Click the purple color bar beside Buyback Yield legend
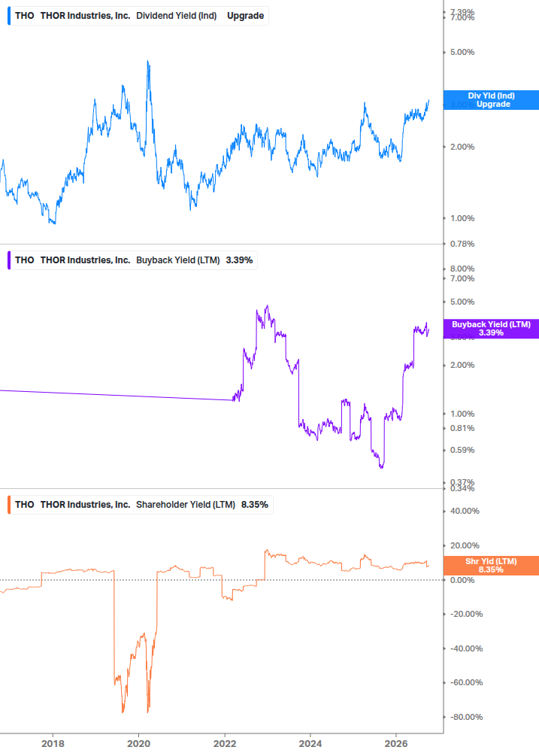The image size is (539, 756). (9, 260)
